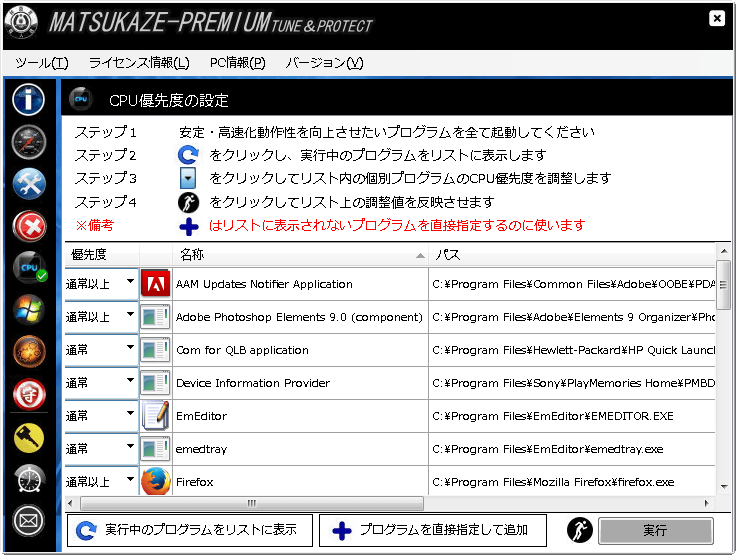This screenshot has height=555, width=736.
Task: Select the Windows logo sidebar icon
Action: tap(29, 310)
